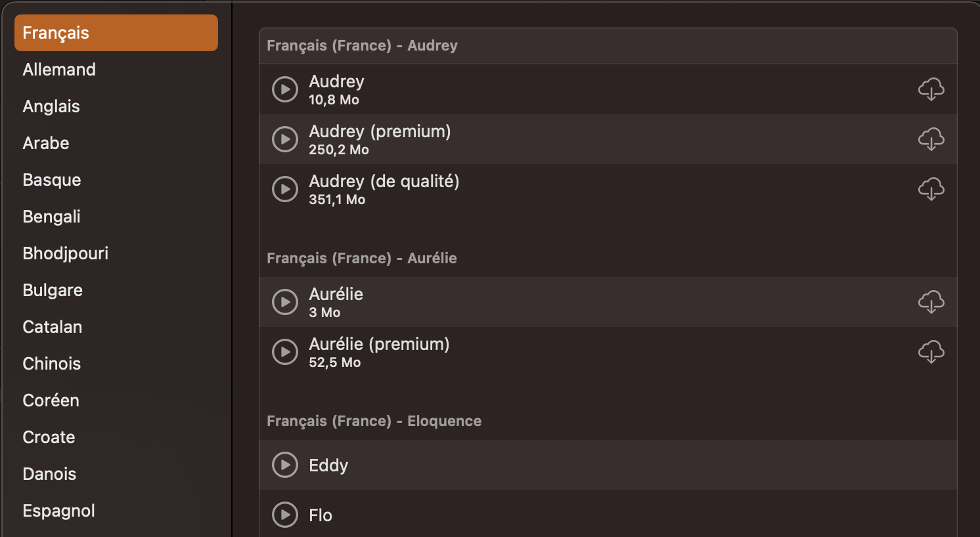
Task: Play the Audrey (premium) voice sample
Action: [x=285, y=139]
